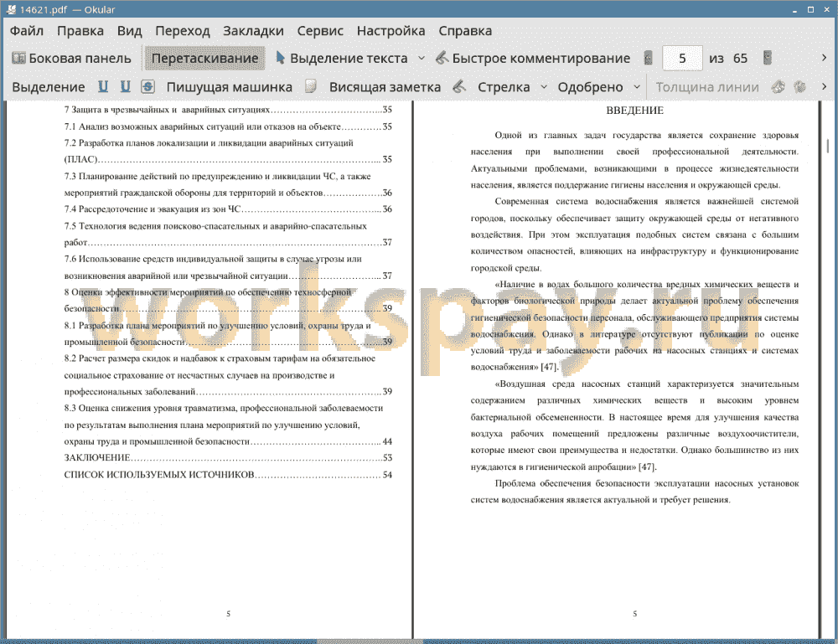Screen dimensions: 838x644
Task: Click the total pages count 65
Action: pos(740,59)
